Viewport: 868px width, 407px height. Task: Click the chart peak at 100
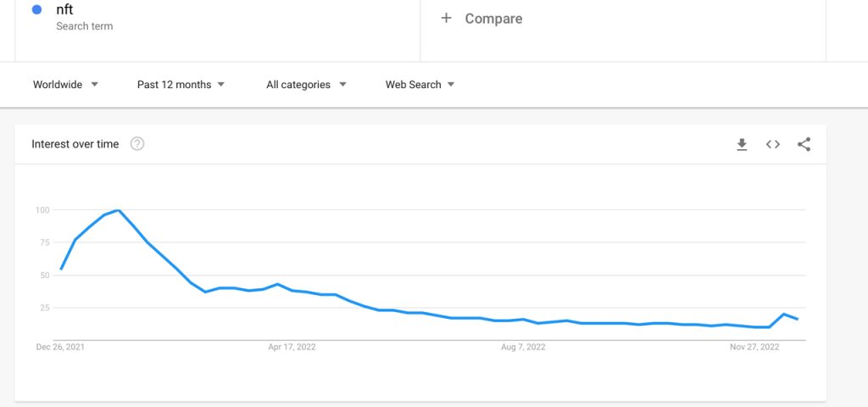point(118,210)
